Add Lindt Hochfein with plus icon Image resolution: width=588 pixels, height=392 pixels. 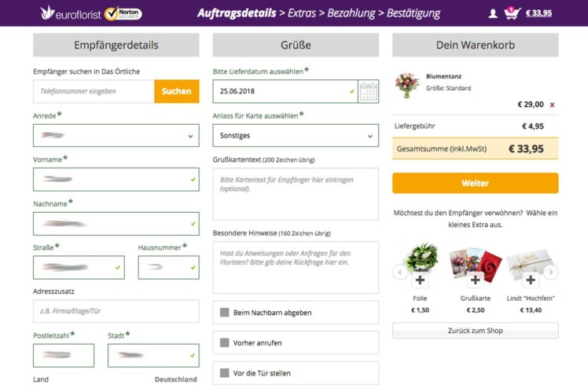[531, 280]
